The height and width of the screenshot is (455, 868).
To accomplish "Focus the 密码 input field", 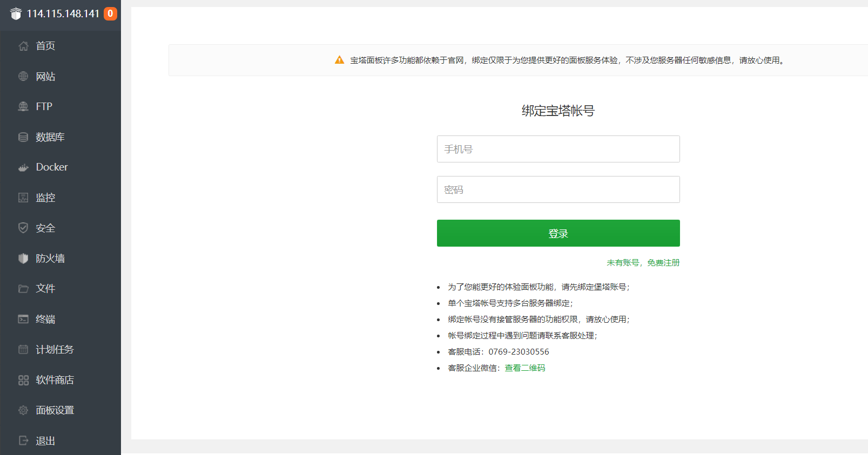I will pyautogui.click(x=558, y=189).
